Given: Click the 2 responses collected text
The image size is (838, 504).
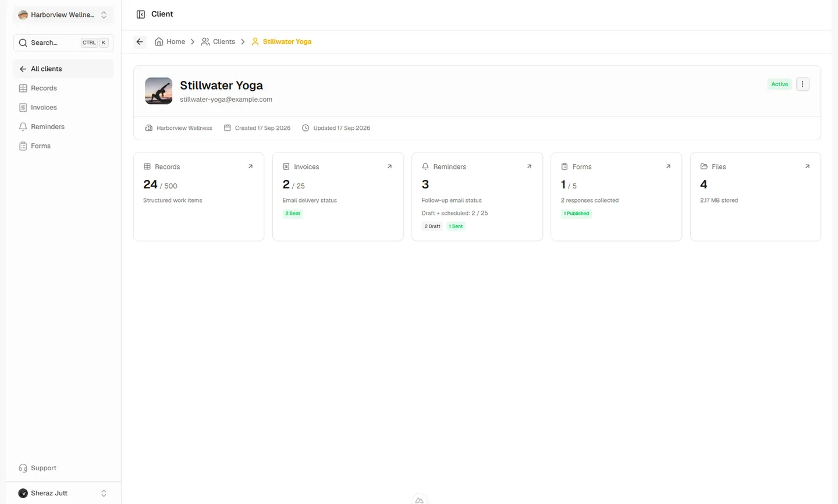Looking at the screenshot, I should (x=590, y=200).
